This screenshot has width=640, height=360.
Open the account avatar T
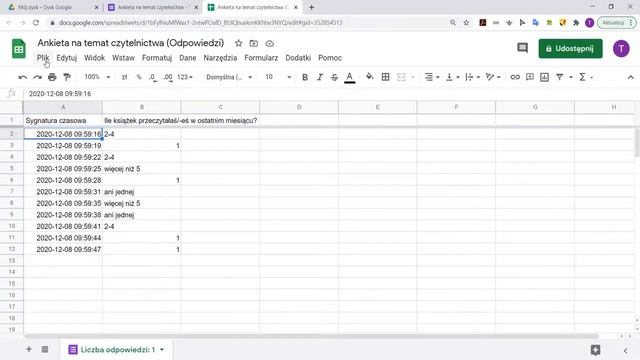[x=621, y=49]
